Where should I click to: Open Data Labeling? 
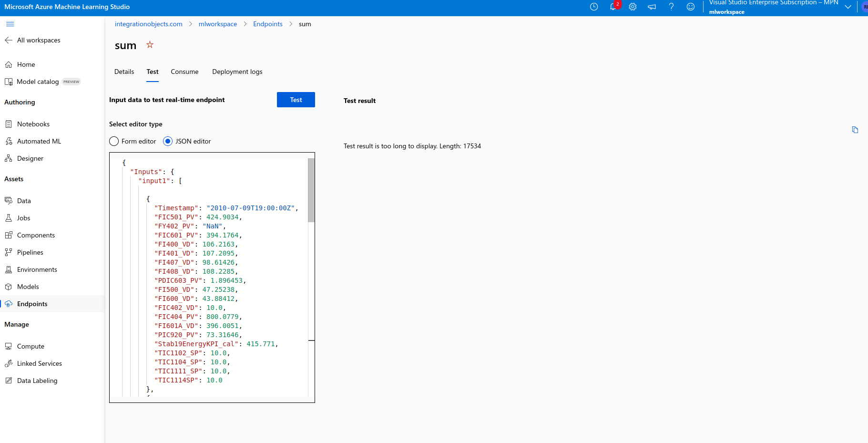(x=36, y=380)
